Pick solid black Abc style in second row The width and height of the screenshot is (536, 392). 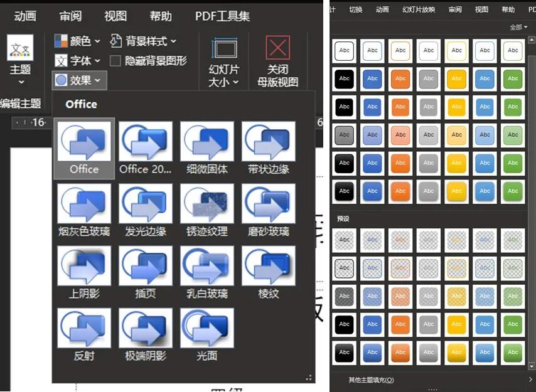click(x=344, y=79)
